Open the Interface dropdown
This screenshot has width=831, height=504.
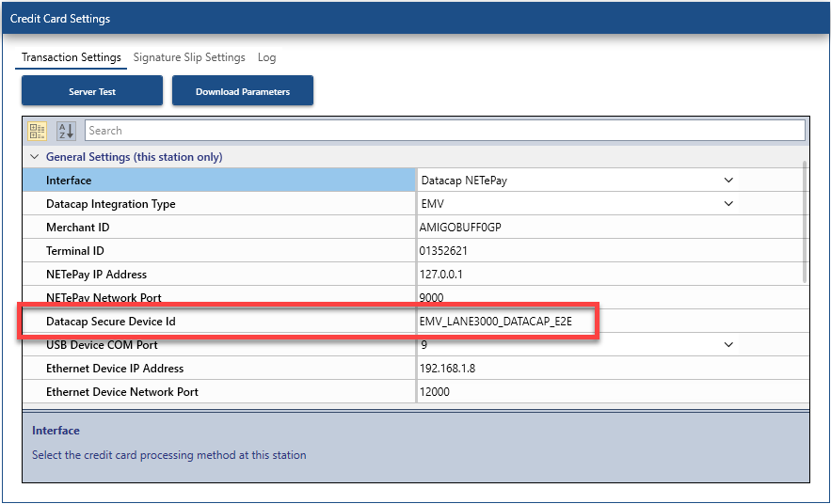point(727,181)
